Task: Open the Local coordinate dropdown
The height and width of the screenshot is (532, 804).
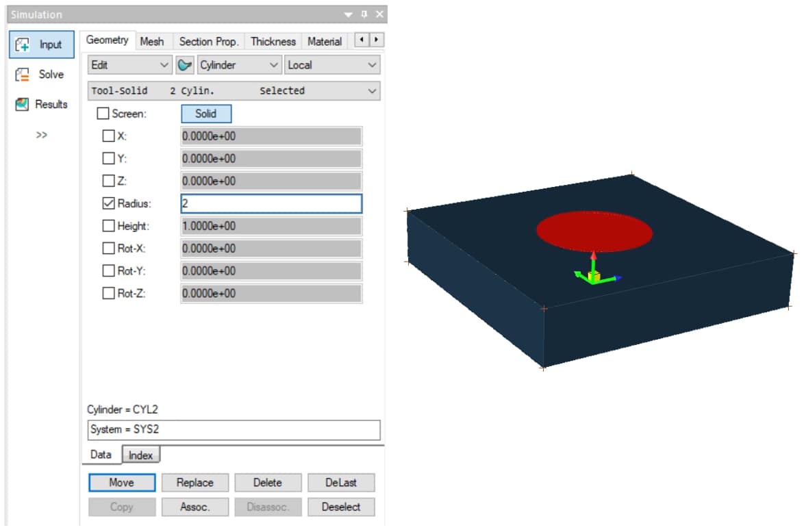Action: coord(332,65)
